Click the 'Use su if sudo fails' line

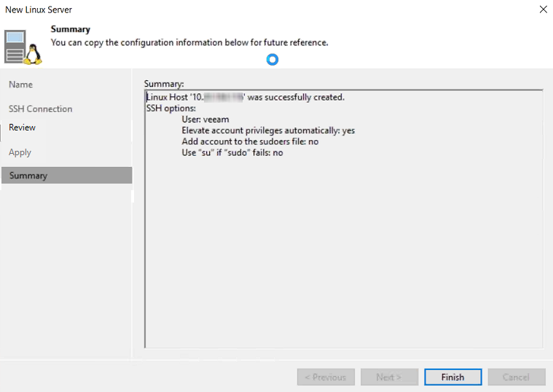click(x=232, y=153)
